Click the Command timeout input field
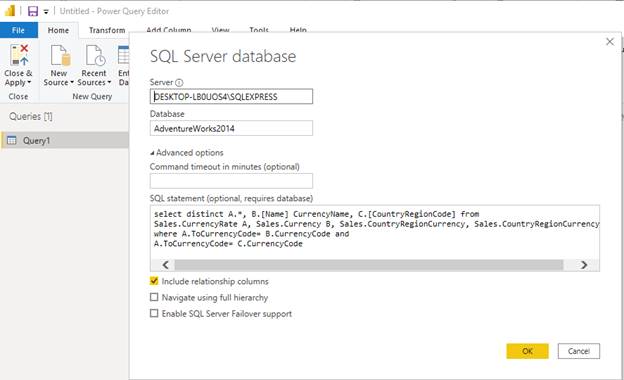The width and height of the screenshot is (624, 380). pyautogui.click(x=231, y=181)
